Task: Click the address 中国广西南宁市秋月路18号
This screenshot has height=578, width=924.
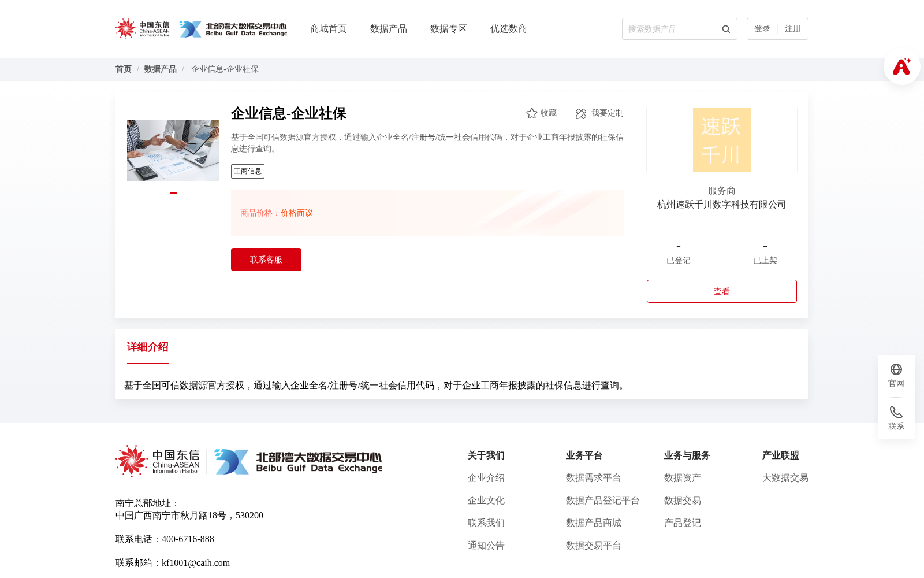Action: point(171,516)
